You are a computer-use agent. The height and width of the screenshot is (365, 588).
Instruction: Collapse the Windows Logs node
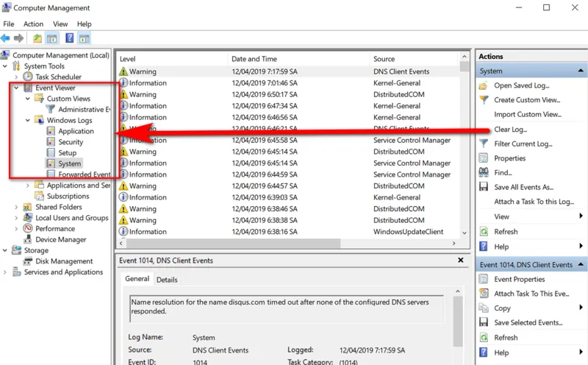click(28, 120)
